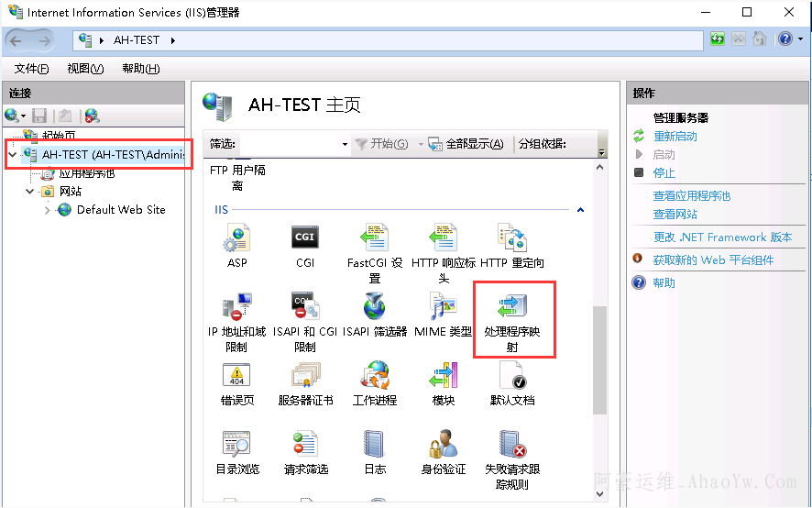Collapse the IIS group section
Image resolution: width=812 pixels, height=508 pixels.
point(580,210)
